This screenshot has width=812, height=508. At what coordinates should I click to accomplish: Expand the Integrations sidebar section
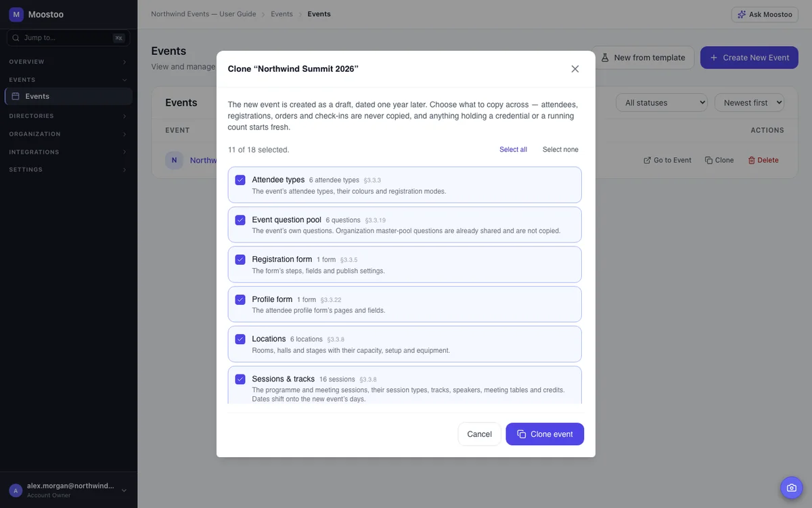pos(68,152)
